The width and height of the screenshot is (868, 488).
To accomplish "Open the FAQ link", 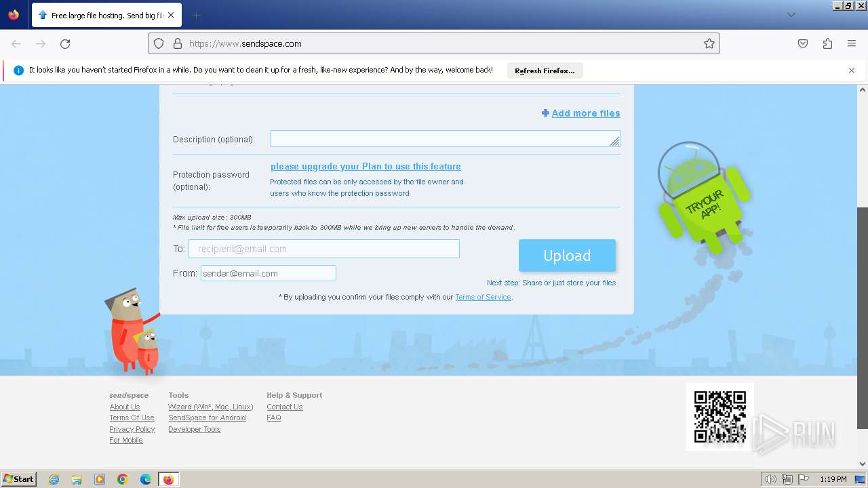I will pos(274,418).
